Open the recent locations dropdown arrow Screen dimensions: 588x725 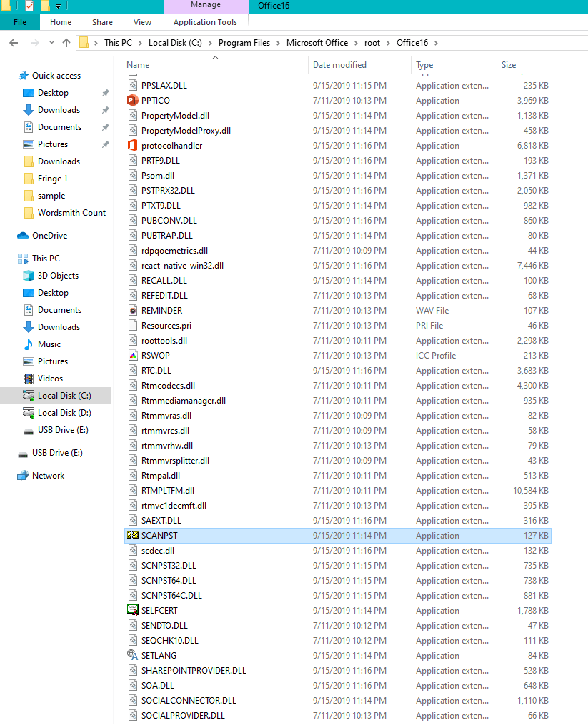[x=51, y=43]
